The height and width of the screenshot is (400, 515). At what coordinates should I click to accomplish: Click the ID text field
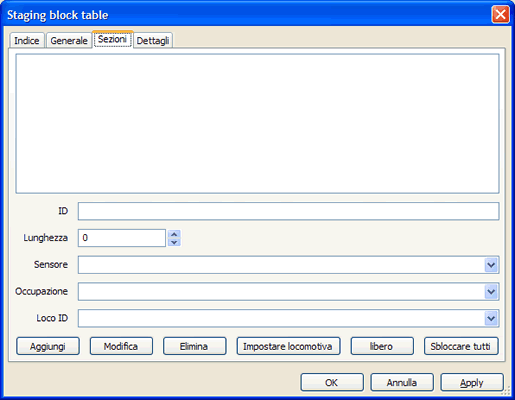(x=288, y=211)
